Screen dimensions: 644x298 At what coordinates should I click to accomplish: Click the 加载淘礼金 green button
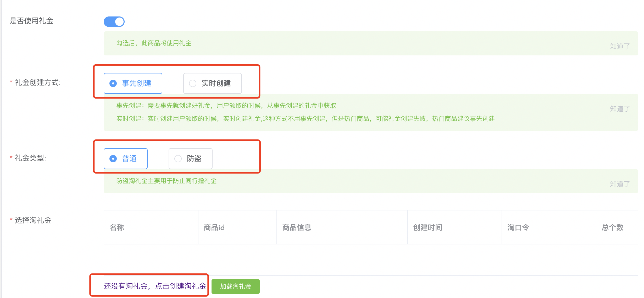(x=235, y=286)
